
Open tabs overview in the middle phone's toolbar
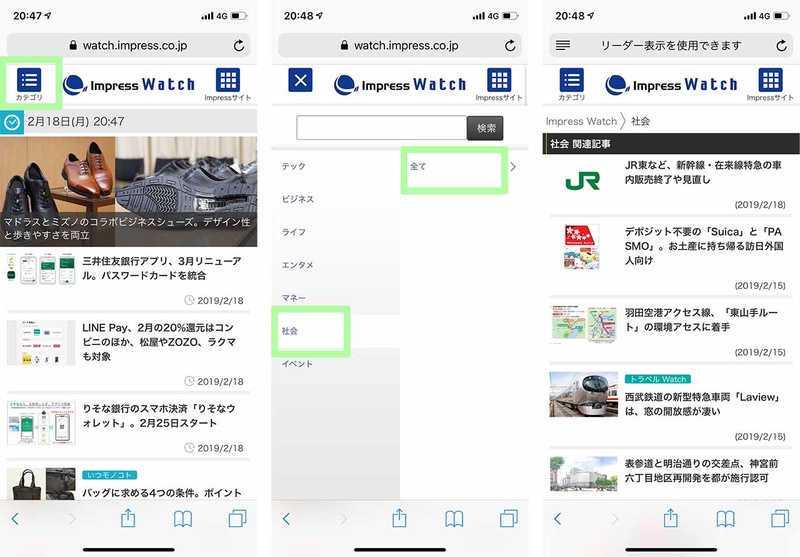click(x=509, y=518)
